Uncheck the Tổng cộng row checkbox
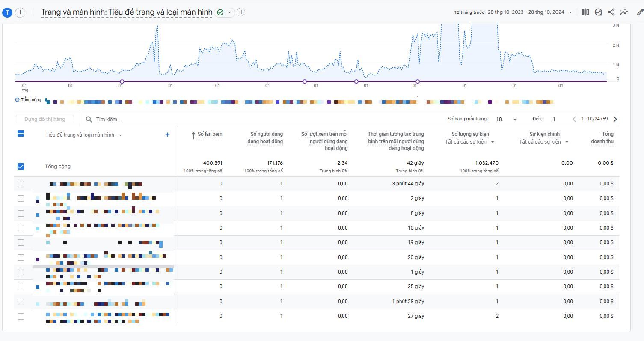 (x=21, y=166)
